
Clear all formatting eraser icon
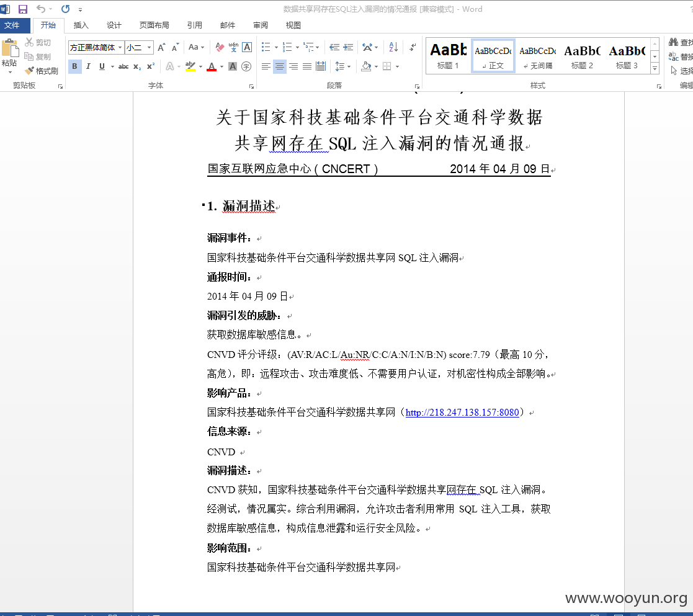pos(220,47)
